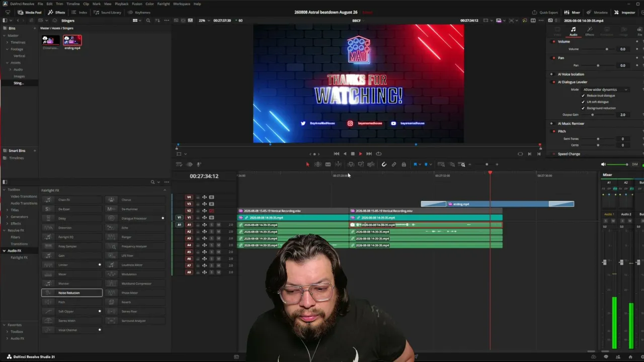Collapse the Footage bin
Image resolution: width=644 pixels, height=362 pixels.
pos(7,49)
